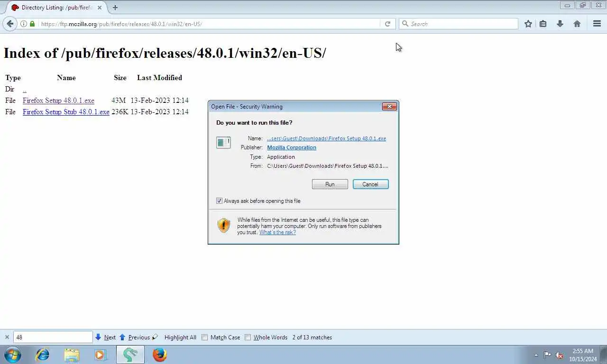Viewport: 607px width, 364px height.
Task: Show site information via the info icon
Action: tap(24, 24)
